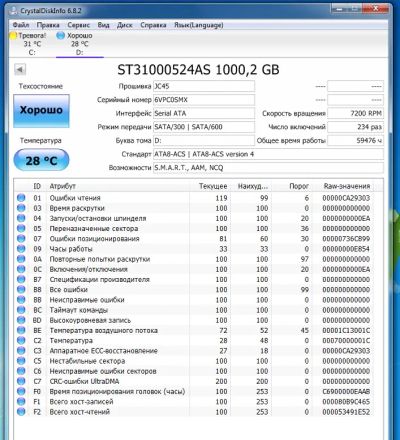The width and height of the screenshot is (400, 440).
Task: Click raw value 00001C13001C
Action: (x=346, y=330)
